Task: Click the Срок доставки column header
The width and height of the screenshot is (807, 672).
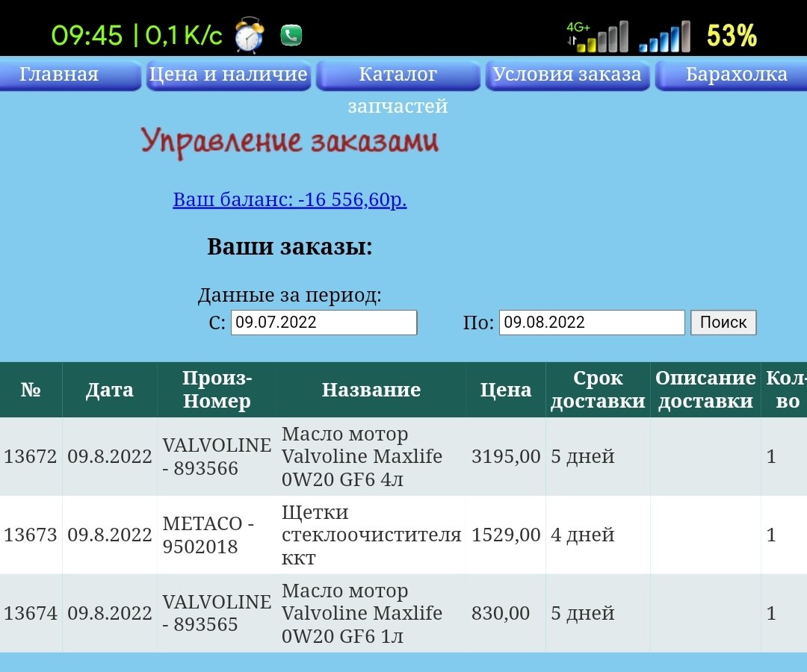Action: [598, 390]
